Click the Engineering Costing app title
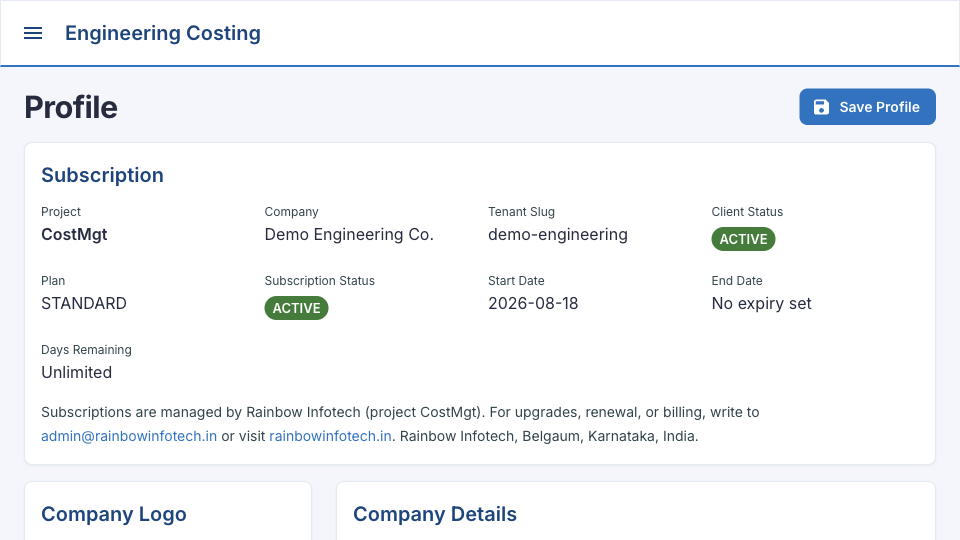Image resolution: width=960 pixels, height=540 pixels. (163, 33)
